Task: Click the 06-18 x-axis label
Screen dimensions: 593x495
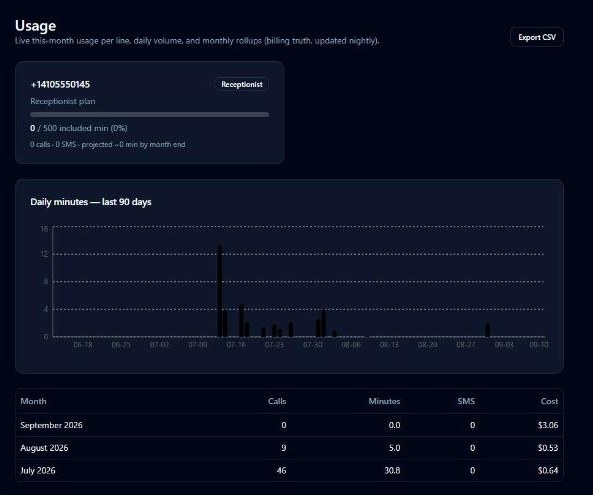Action: (83, 344)
